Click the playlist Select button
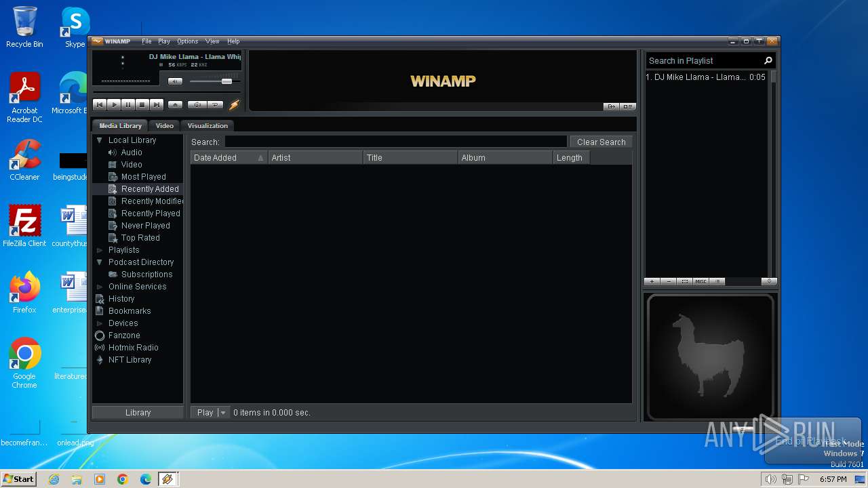Screen dimensions: 868x488 click(685, 281)
